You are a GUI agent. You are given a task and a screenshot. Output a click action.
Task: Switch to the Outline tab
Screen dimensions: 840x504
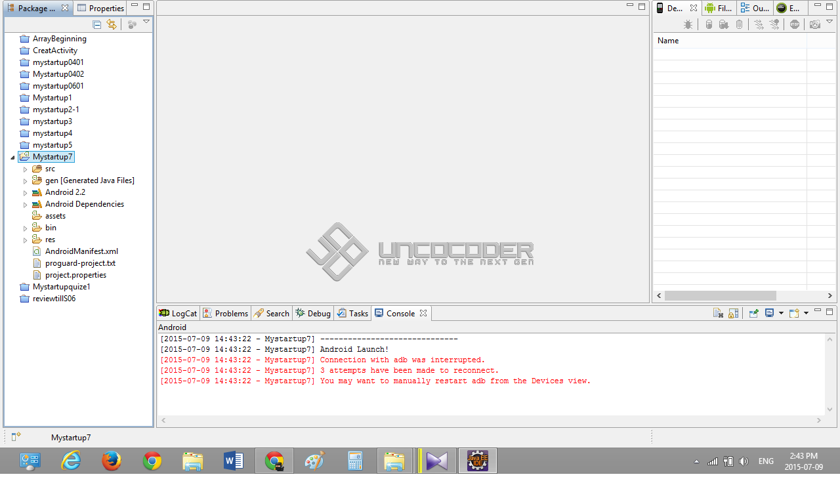click(x=755, y=8)
